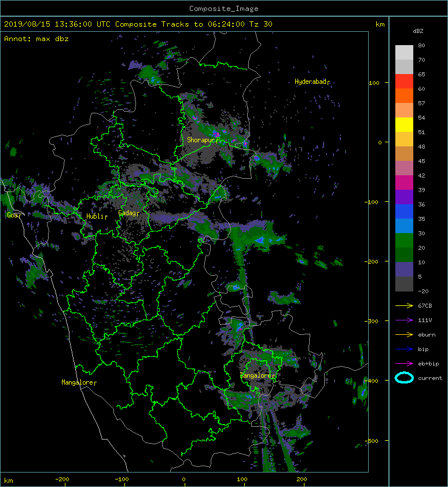Click the -300 tick on the vertical axis
Viewport: 448px width, 487px height.
click(x=372, y=321)
